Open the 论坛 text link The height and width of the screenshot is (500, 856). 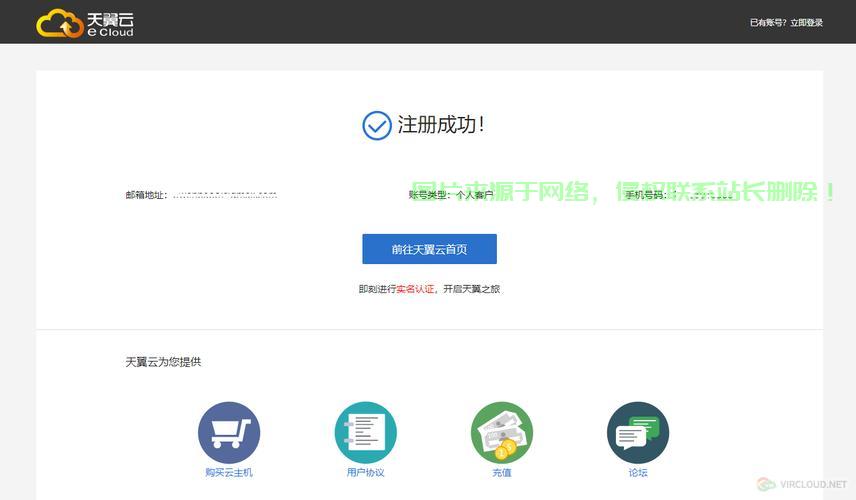tap(638, 473)
